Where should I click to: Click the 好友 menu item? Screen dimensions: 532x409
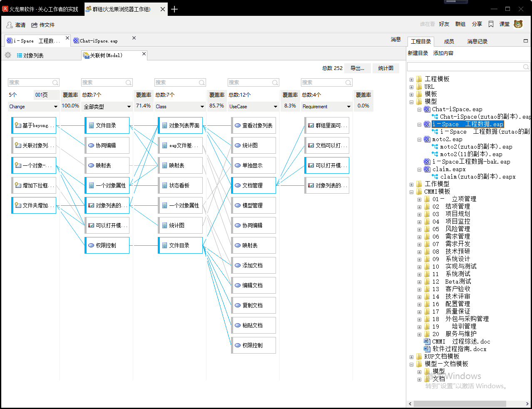[x=444, y=24]
